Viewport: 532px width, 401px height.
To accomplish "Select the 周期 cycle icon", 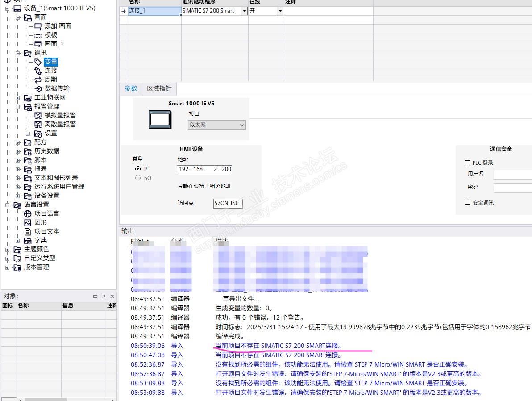I will [x=38, y=79].
